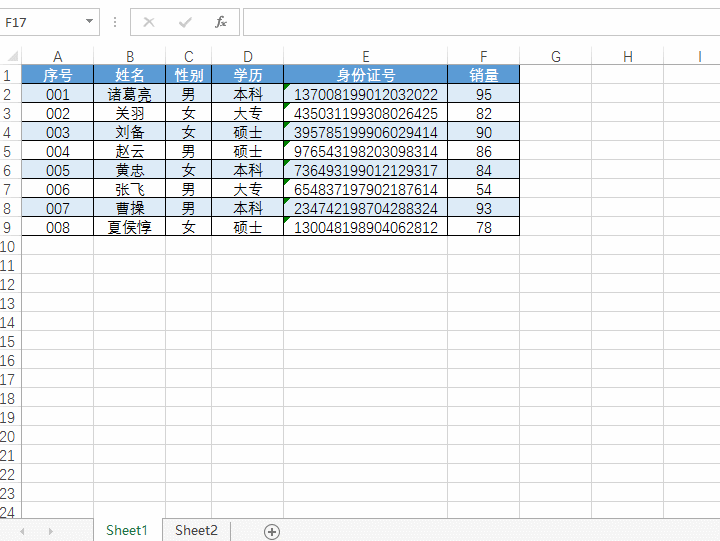
Task: Click serial number cell 004
Action: (x=57, y=151)
